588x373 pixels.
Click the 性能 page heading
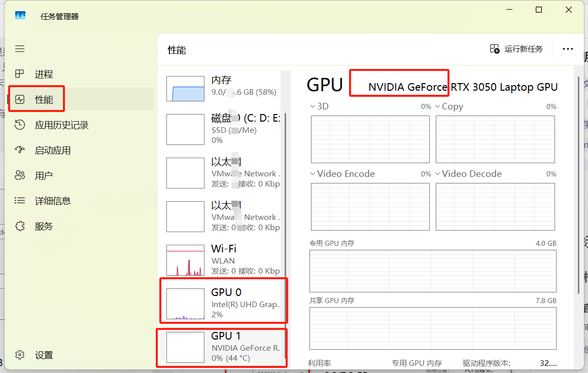pos(177,50)
